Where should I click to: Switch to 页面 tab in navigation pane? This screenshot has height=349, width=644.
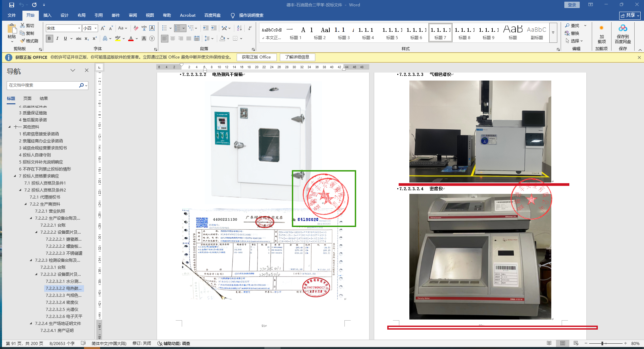27,99
